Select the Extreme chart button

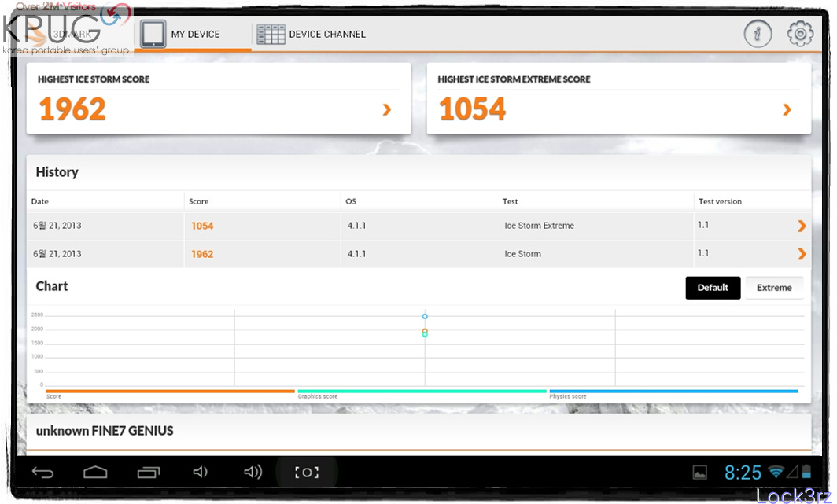tap(774, 288)
